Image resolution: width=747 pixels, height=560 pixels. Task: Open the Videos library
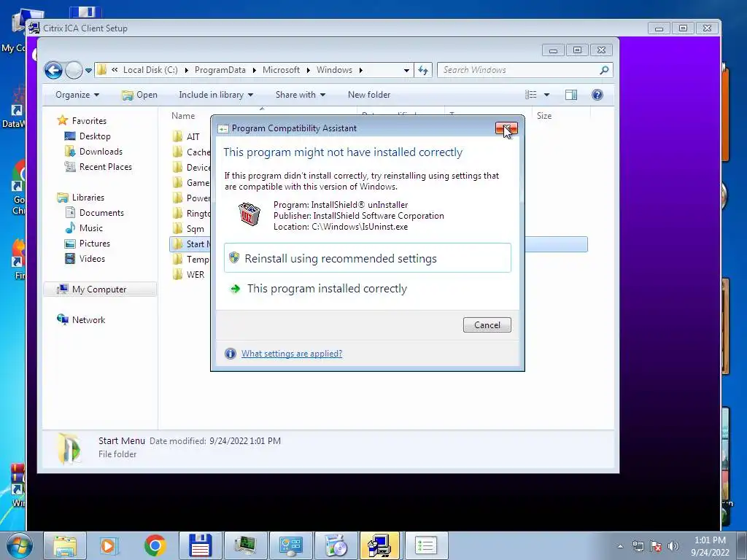coord(92,259)
